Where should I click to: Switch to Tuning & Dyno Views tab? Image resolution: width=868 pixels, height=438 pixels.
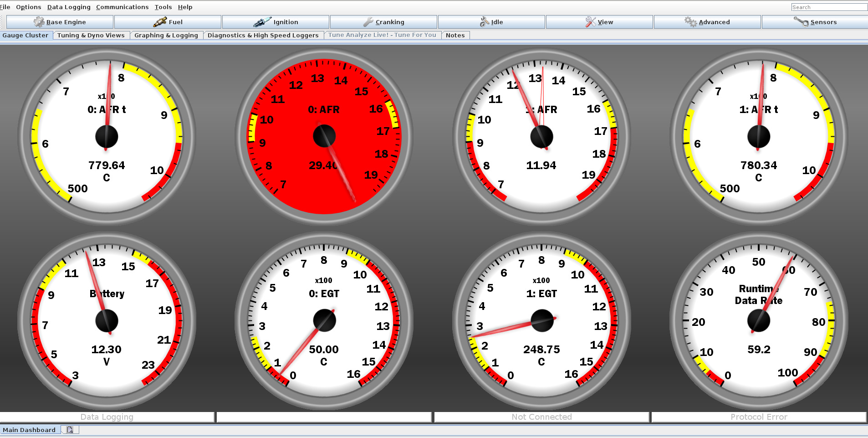click(91, 35)
